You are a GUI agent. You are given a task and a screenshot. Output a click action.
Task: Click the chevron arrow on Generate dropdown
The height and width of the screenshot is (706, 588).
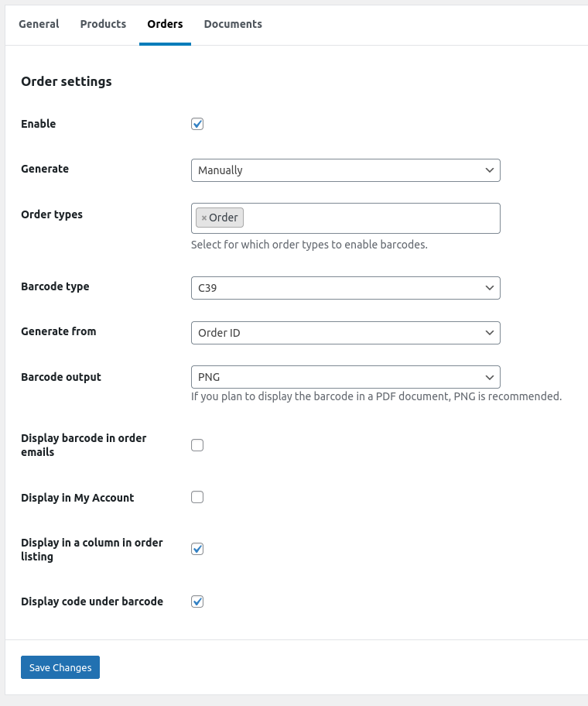tap(489, 170)
